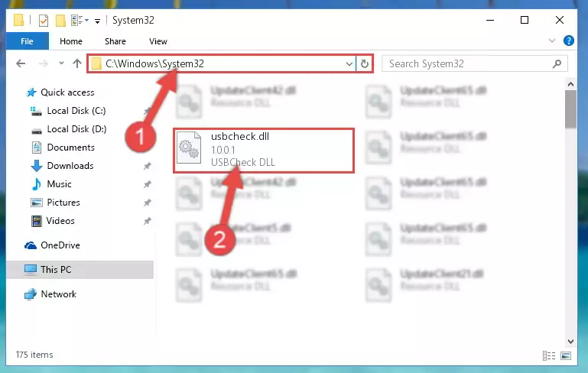588x373 pixels.
Task: Select OneDrive in navigation pane
Action: (60, 245)
